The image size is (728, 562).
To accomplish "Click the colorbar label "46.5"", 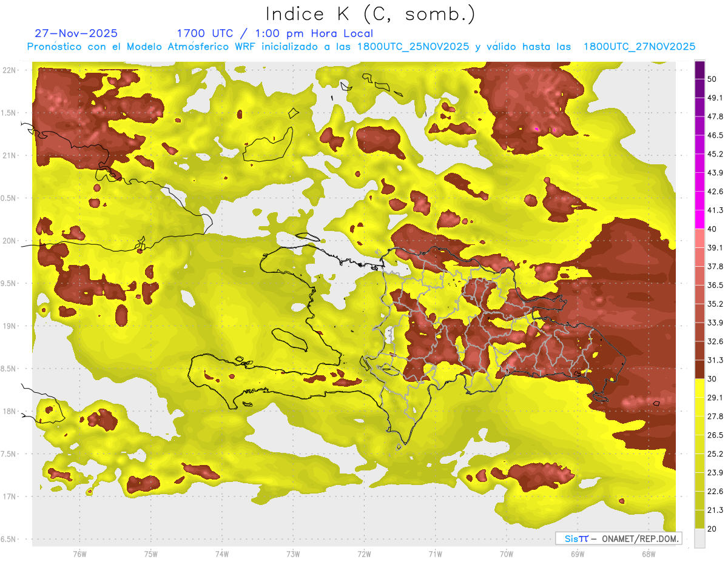I will click(x=715, y=135).
